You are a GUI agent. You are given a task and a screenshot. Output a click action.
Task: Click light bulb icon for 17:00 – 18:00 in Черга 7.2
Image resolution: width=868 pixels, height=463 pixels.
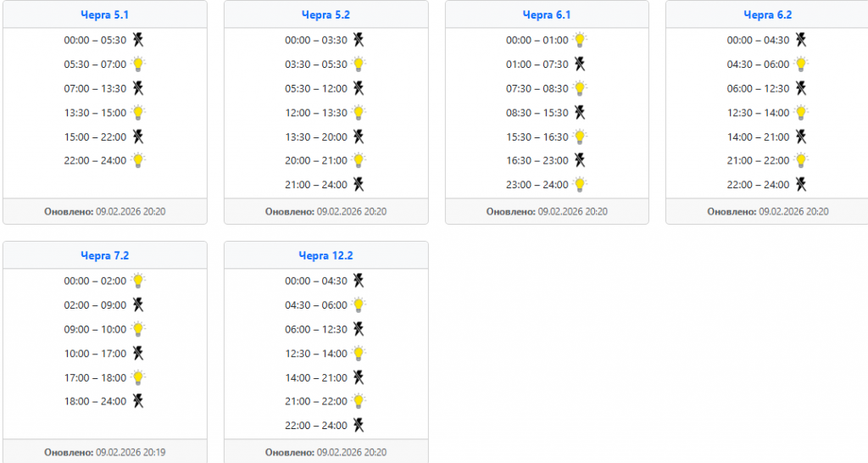point(138,377)
